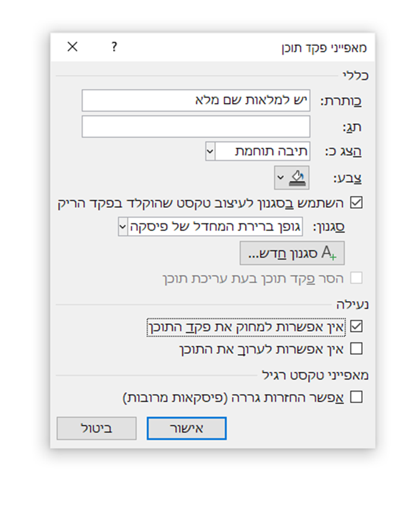This screenshot has width=420, height=507.
Task: Click the arrow of the 'תיבה תוחמת' combo box
Action: pos(209,151)
